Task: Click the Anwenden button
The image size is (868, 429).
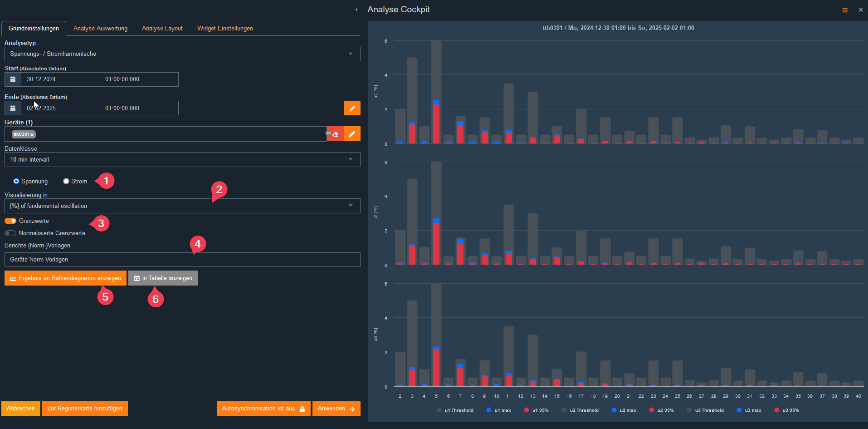Action: [336, 409]
